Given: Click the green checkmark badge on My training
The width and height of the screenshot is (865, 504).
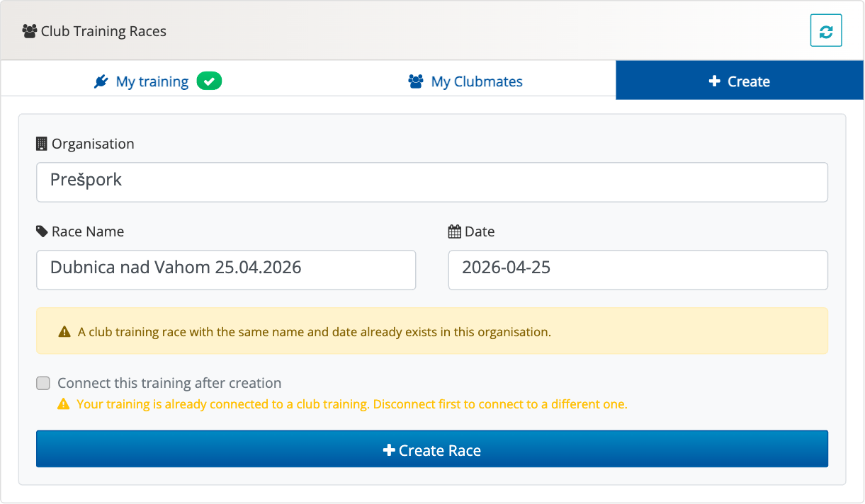Looking at the screenshot, I should coord(209,81).
